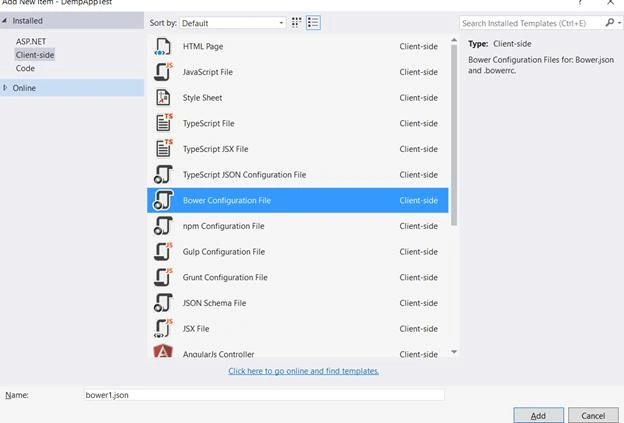The width and height of the screenshot is (624, 423).
Task: Focus the Search Installed Templates box
Action: coord(531,23)
